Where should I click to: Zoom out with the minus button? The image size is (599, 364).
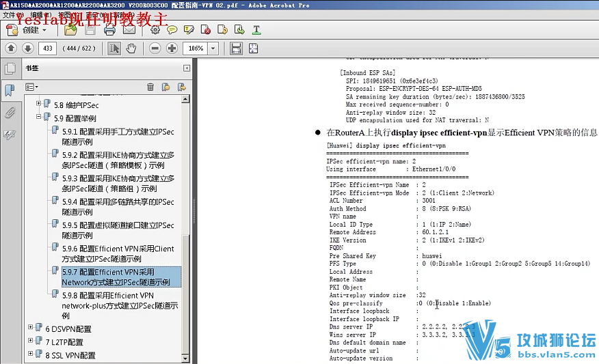[x=155, y=48]
